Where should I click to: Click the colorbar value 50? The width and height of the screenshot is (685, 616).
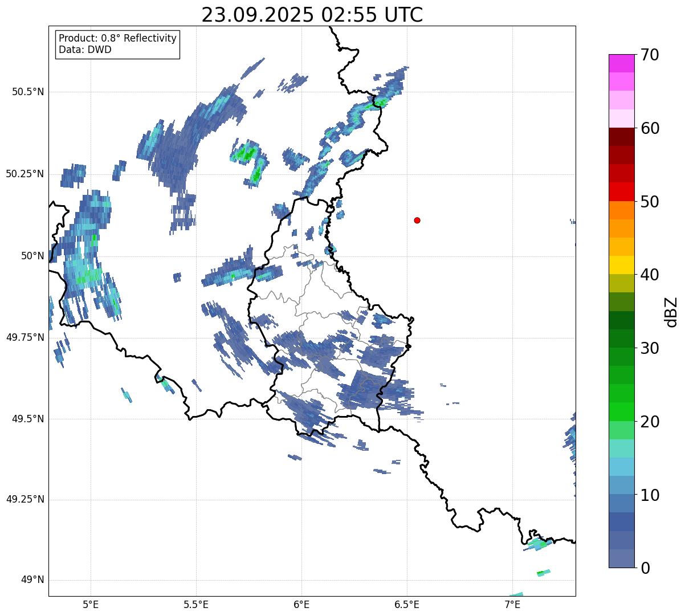(x=650, y=202)
